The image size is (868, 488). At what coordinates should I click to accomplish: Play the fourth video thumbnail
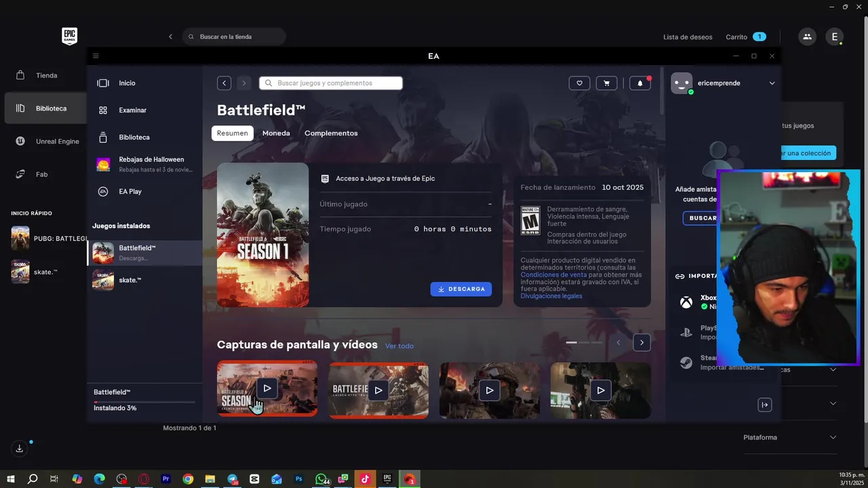click(x=601, y=390)
